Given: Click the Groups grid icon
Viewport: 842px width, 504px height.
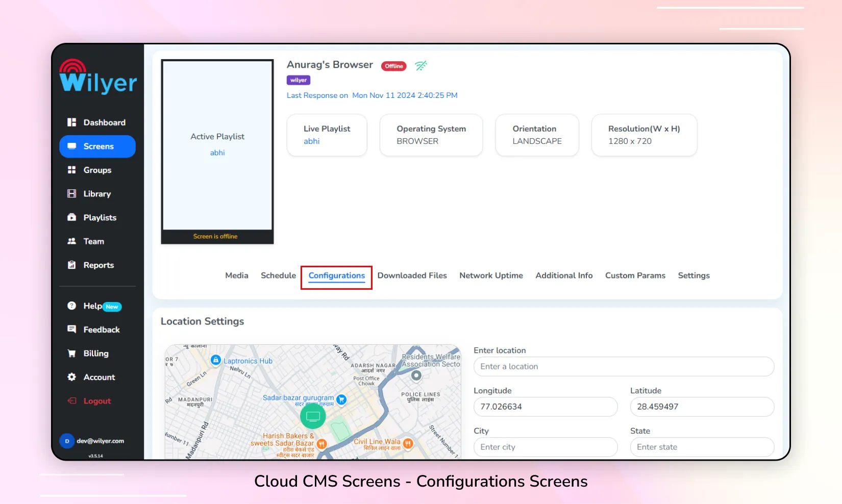Looking at the screenshot, I should coord(72,170).
